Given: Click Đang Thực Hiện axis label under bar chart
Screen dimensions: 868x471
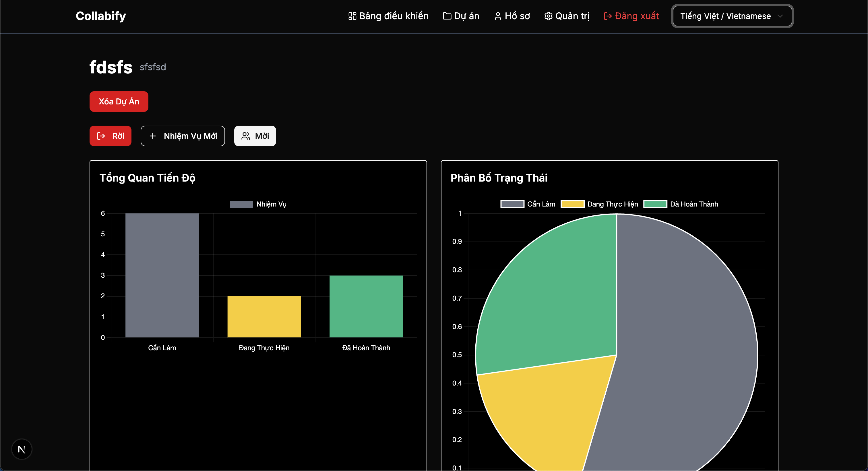Looking at the screenshot, I should pos(264,348).
